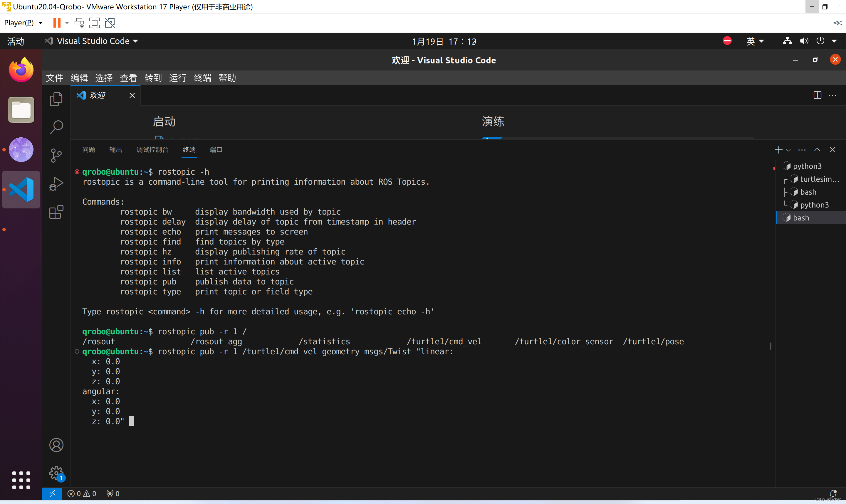Open the 转到 Go menu
Image resolution: width=846 pixels, height=504 pixels.
tap(153, 78)
